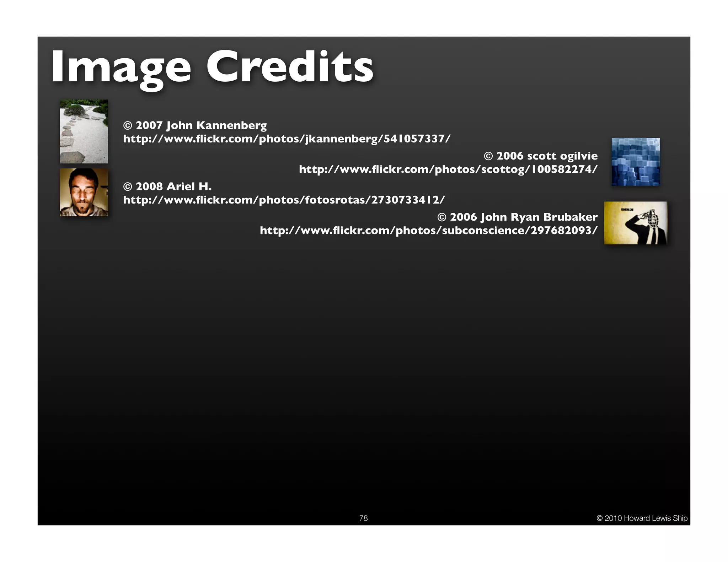Click the © 2007 John Kannenberg credit
Screen dimensions: 728x562
[x=195, y=125]
